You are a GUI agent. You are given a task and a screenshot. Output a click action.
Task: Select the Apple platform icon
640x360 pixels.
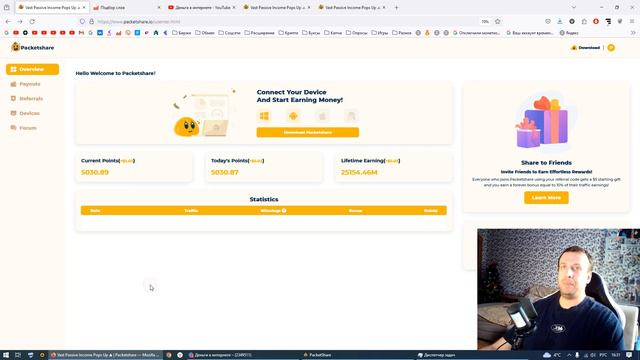pyautogui.click(x=322, y=116)
